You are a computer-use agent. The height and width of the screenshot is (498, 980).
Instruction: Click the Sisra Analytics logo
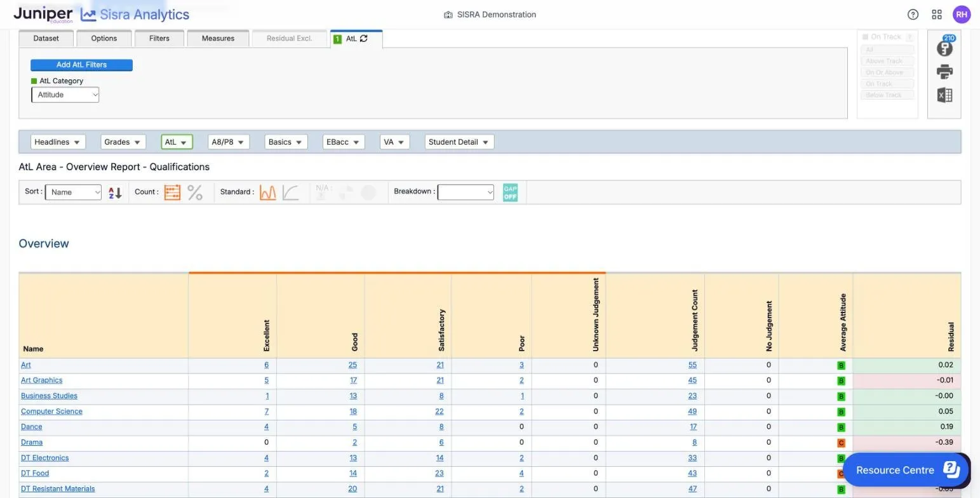pyautogui.click(x=135, y=15)
